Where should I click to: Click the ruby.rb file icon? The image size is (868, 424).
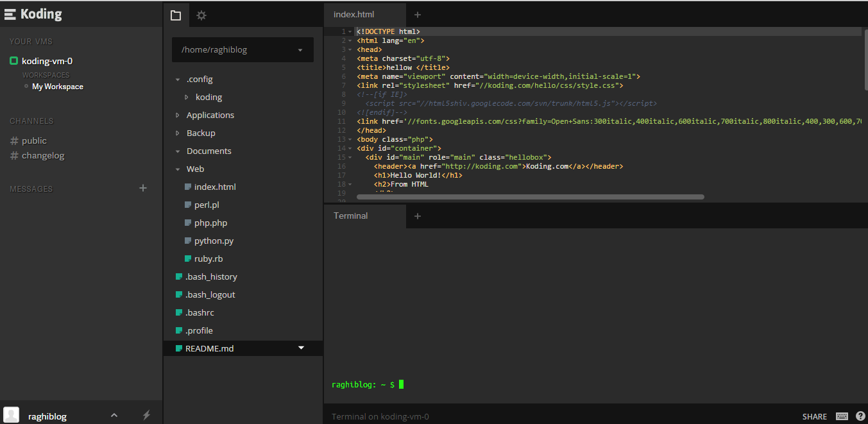coord(188,259)
